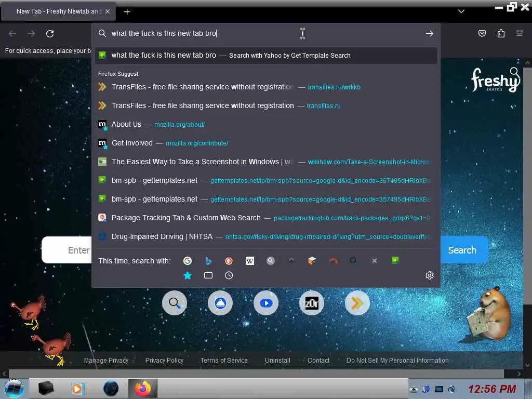This screenshot has width=532, height=399.
Task: Click the orange chevrons shortcut on Freshy page
Action: coord(357,303)
